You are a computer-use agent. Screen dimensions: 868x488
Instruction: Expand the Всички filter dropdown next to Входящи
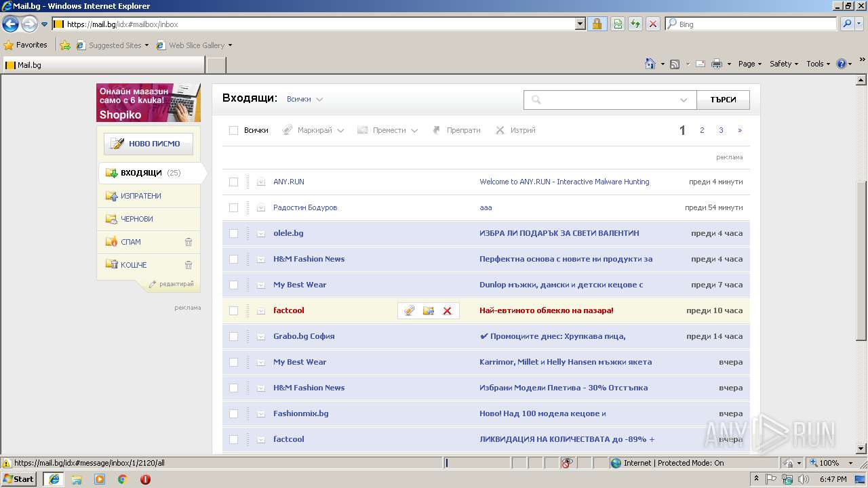point(304,99)
